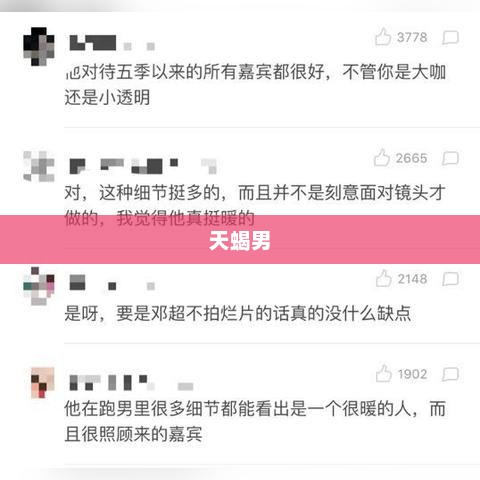Screen dimensions: 480x480
Task: Reply to the 2148-like comment
Action: 451,279
